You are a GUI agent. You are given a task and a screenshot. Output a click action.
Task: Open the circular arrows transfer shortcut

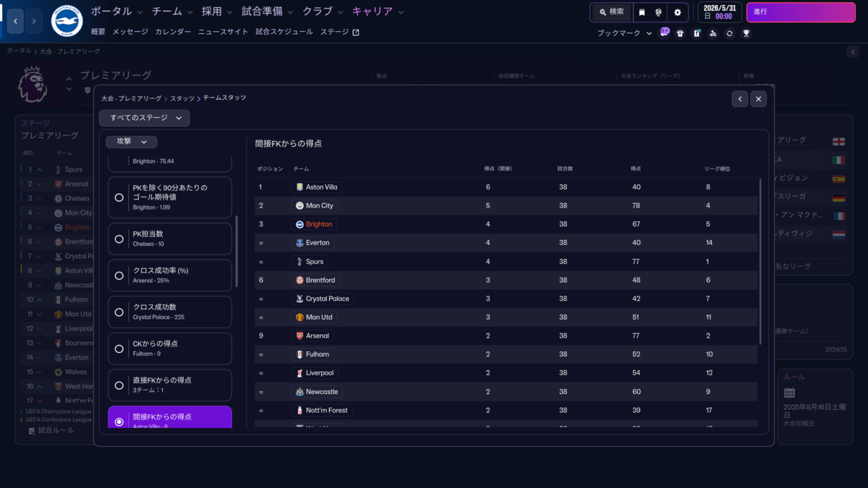[x=729, y=33]
